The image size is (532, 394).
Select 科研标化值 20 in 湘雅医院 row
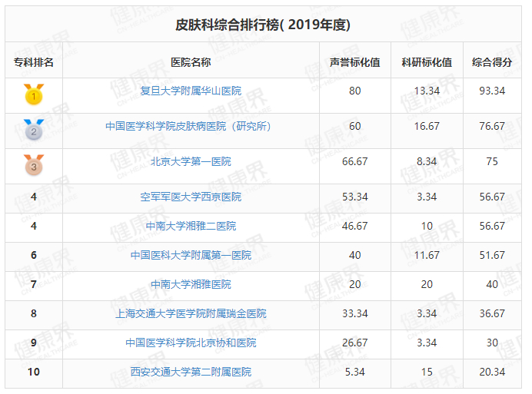click(x=427, y=284)
